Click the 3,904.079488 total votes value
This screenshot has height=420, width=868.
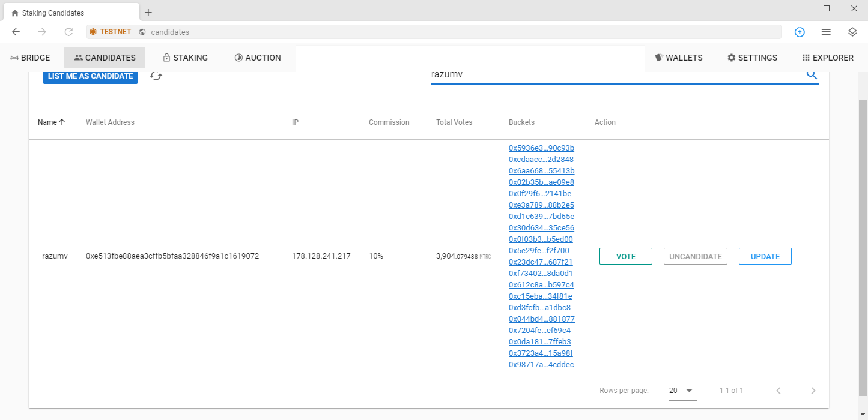pyautogui.click(x=463, y=256)
